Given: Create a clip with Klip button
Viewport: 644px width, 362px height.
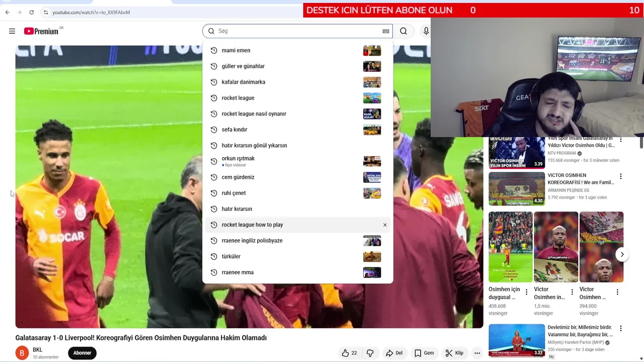Looking at the screenshot, I should [454, 353].
